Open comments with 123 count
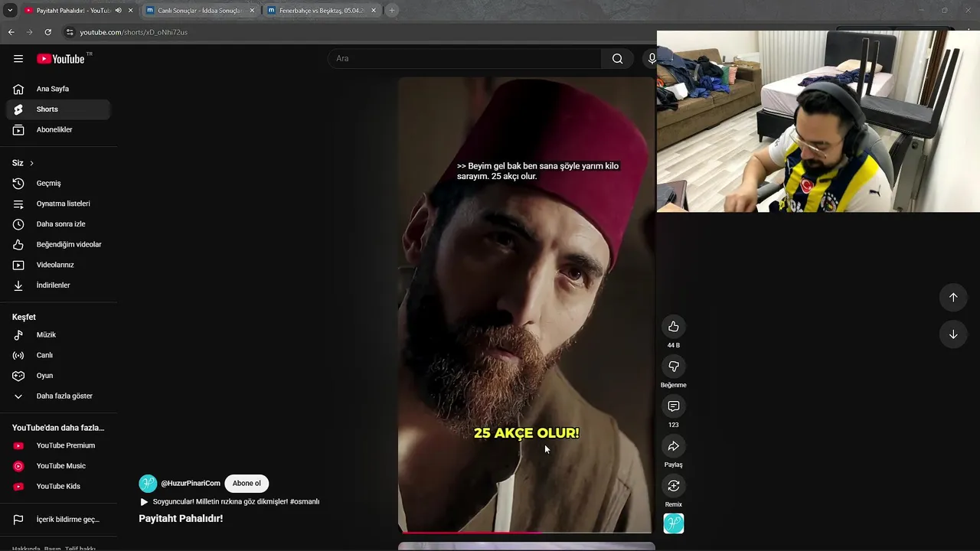The width and height of the screenshot is (980, 551). [674, 406]
